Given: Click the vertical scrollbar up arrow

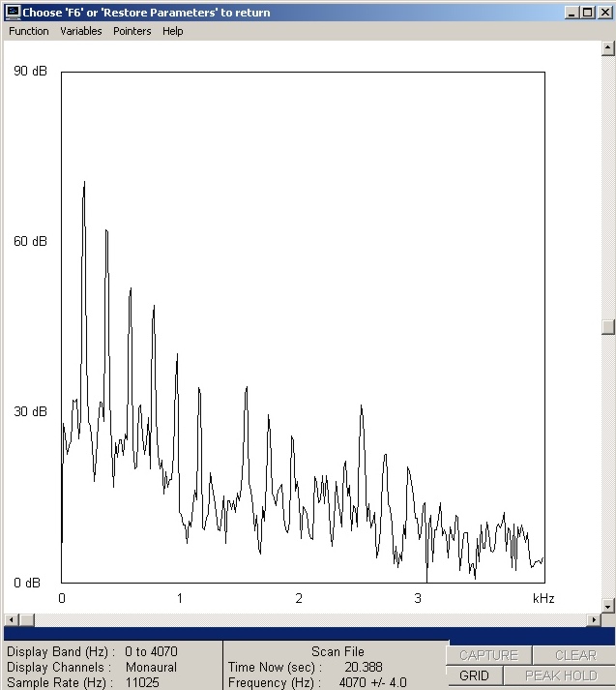Looking at the screenshot, I should [607, 48].
